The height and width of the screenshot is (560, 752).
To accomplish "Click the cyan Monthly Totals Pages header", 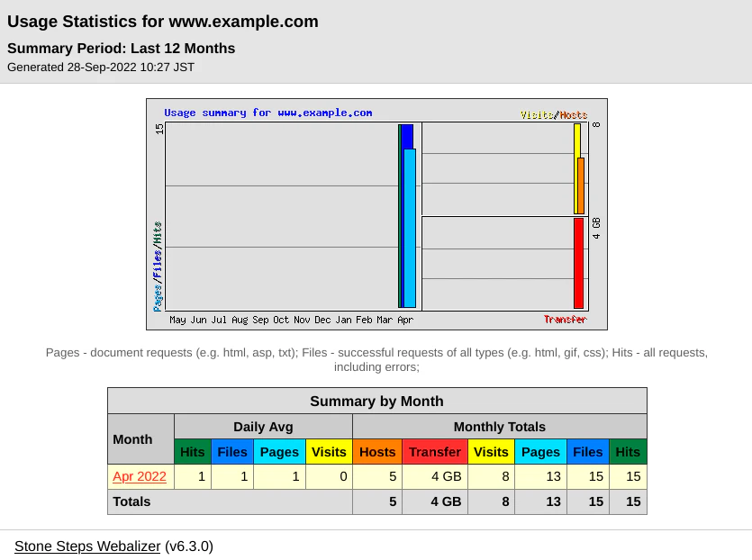I will pos(540,452).
